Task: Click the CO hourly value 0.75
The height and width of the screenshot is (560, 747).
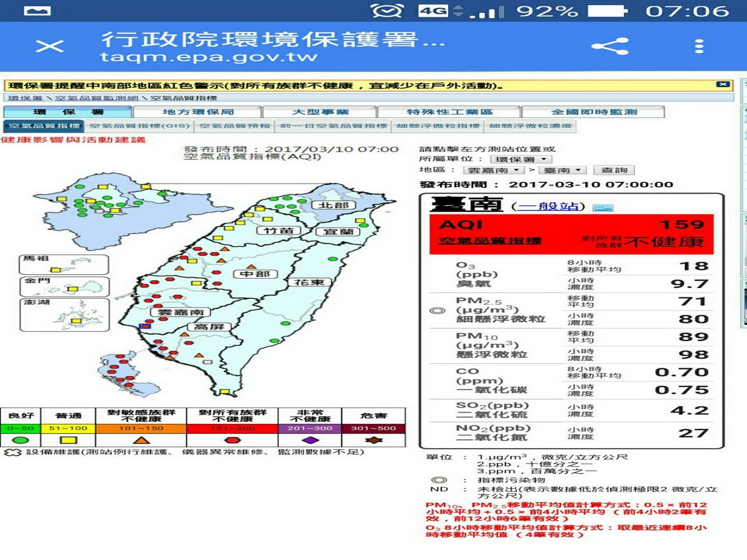Action: point(682,390)
